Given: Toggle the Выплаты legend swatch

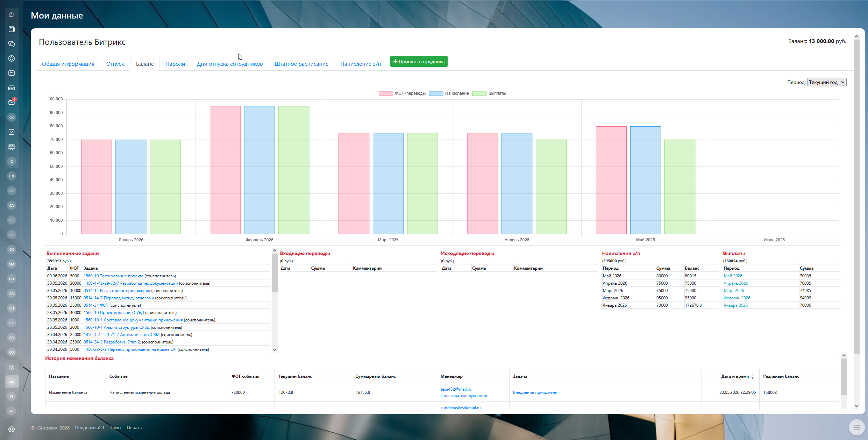Looking at the screenshot, I should (479, 93).
